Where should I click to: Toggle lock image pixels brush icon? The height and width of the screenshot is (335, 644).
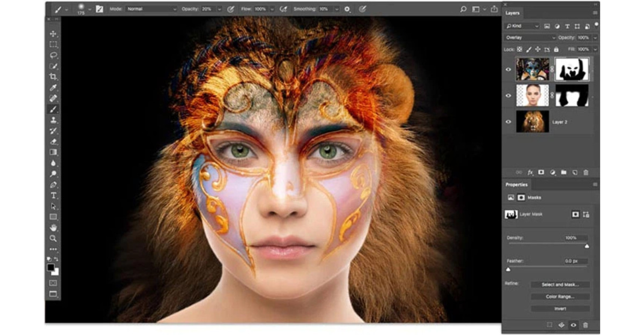click(x=529, y=49)
